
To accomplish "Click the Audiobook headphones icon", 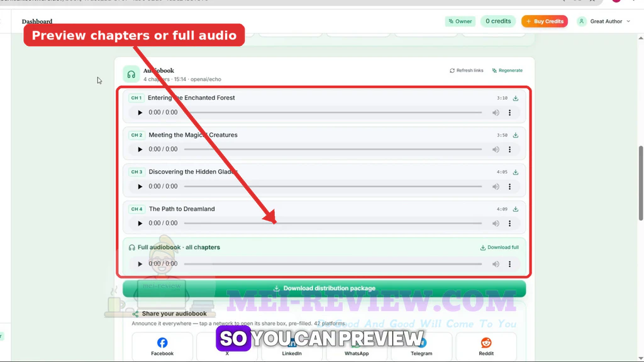I will click(131, 74).
